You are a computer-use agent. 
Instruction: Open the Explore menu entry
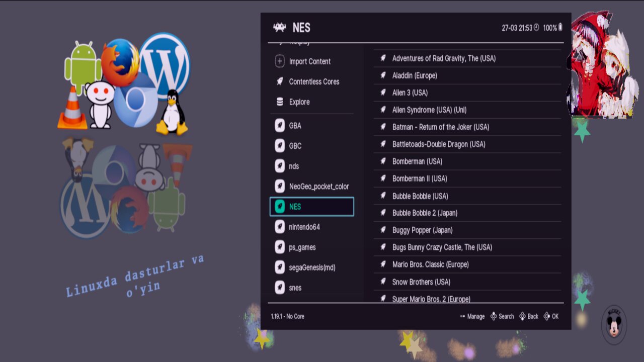pos(311,102)
